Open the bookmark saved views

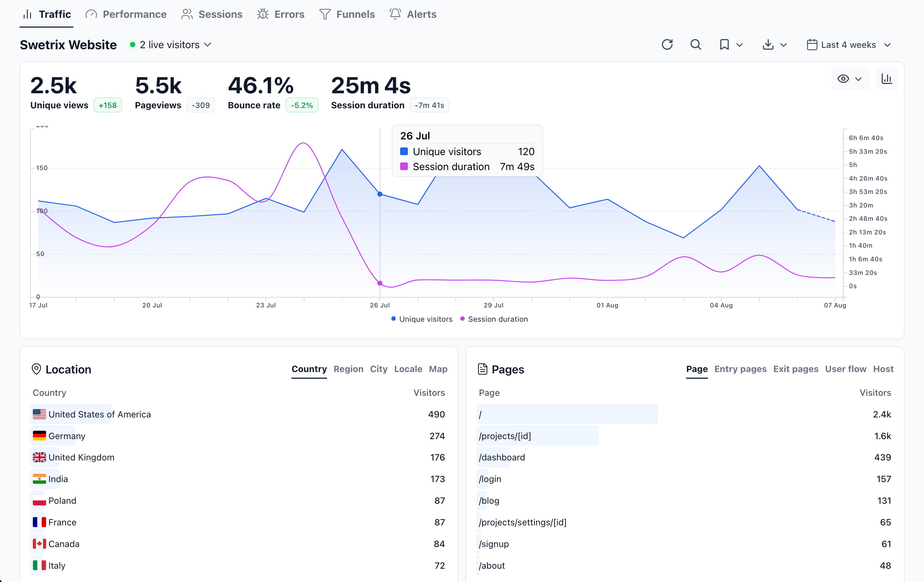point(724,44)
